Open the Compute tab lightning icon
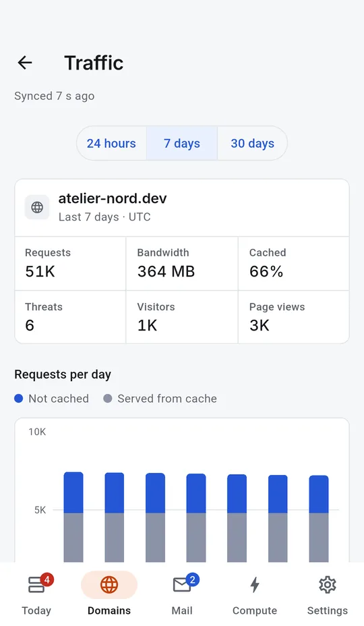 coord(255,585)
